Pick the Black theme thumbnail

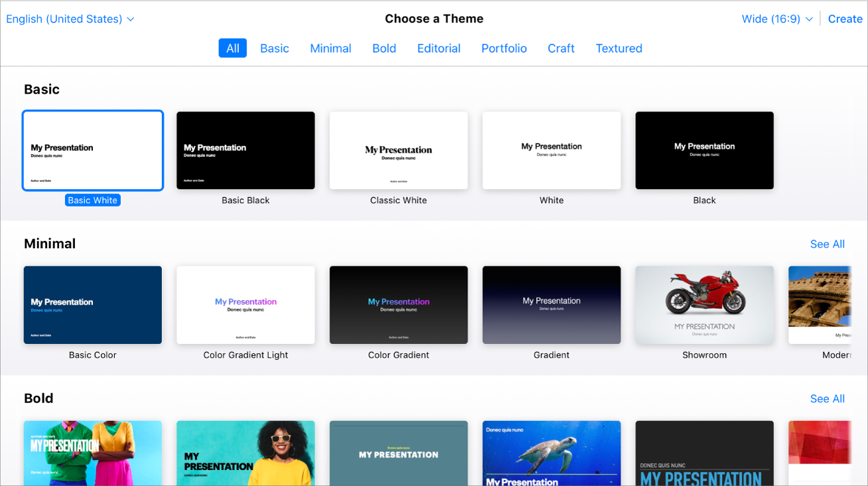point(705,151)
